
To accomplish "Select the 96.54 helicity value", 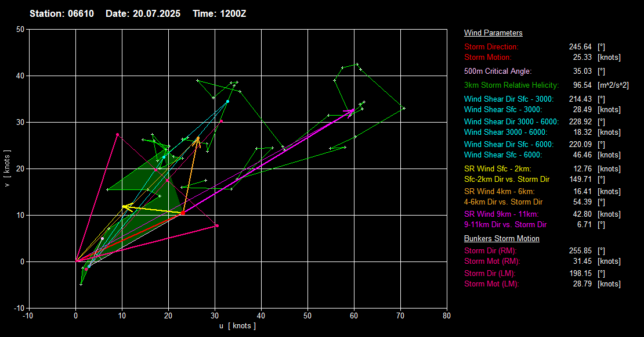I will click(x=580, y=85).
